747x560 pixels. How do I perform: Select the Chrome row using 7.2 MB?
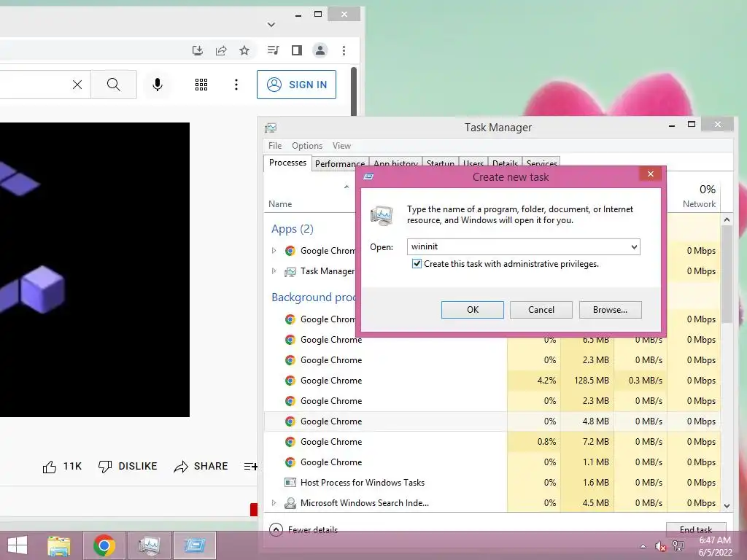click(x=492, y=442)
